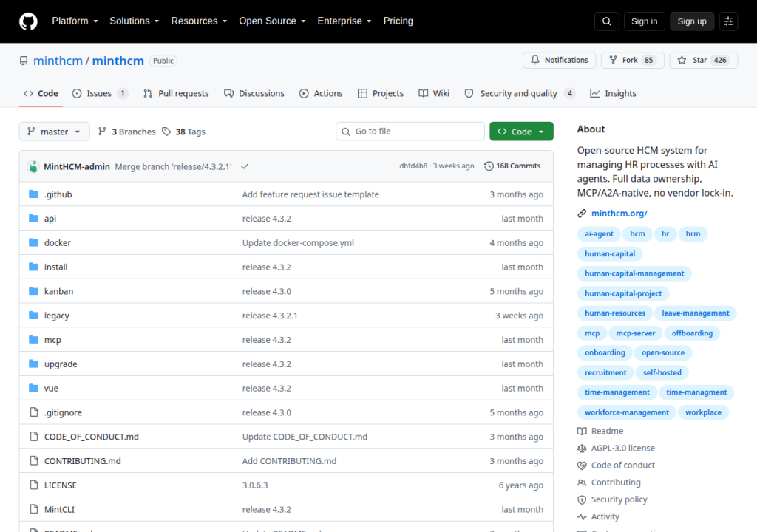Click the Sign up button
757x532 pixels.
[x=692, y=21]
